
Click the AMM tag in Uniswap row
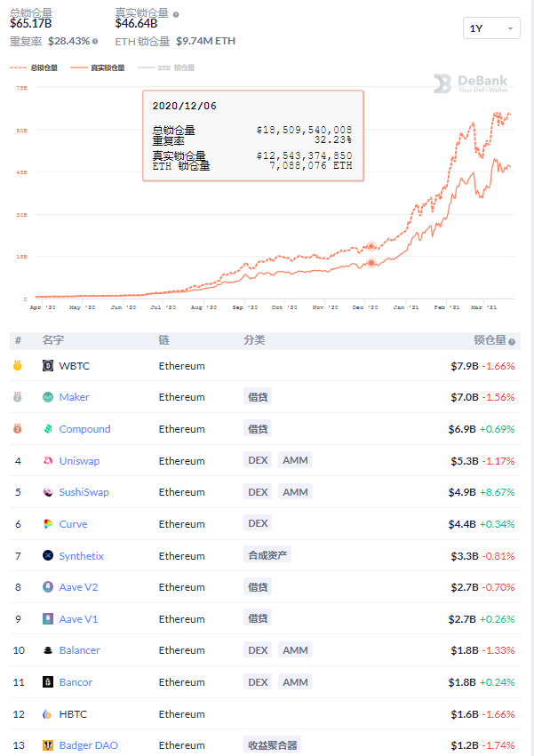click(295, 460)
